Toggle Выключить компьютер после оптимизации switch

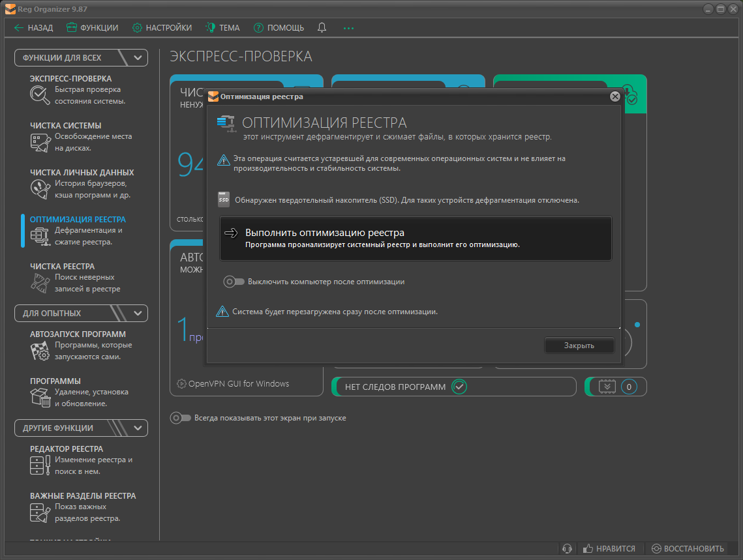click(234, 282)
